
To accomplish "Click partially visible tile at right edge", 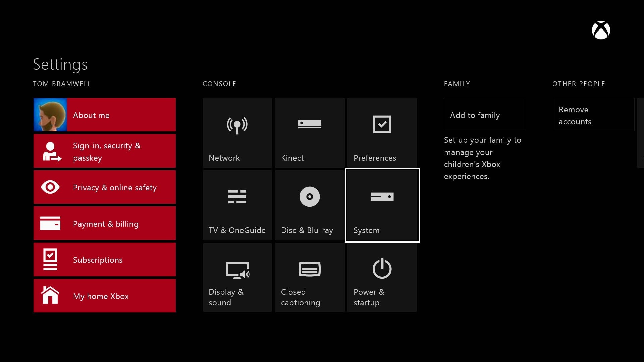I will (641, 133).
